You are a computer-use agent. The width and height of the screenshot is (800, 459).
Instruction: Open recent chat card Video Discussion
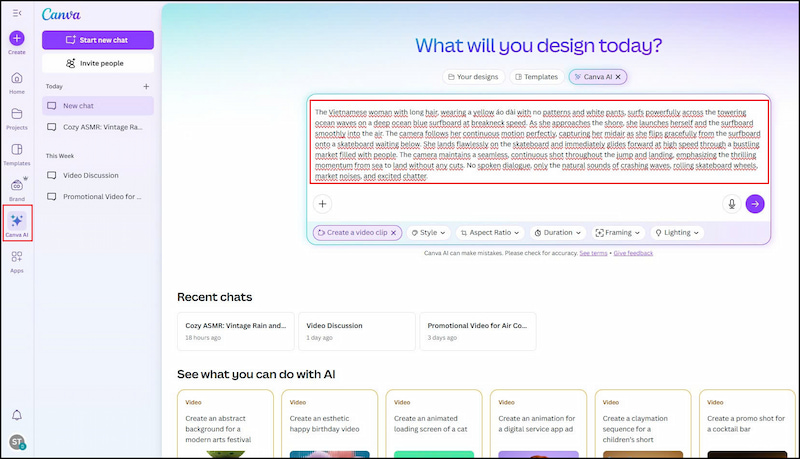pos(357,332)
